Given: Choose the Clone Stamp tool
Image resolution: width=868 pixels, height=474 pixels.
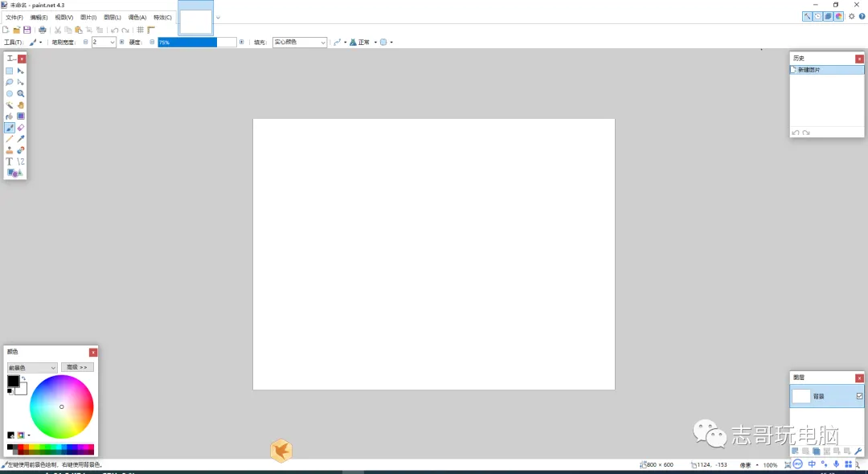Looking at the screenshot, I should point(10,149).
